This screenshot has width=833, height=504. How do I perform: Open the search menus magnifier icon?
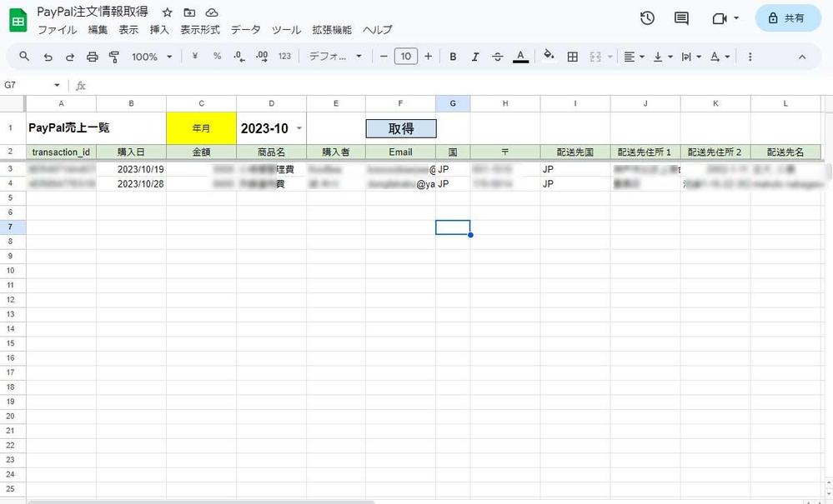coord(24,57)
